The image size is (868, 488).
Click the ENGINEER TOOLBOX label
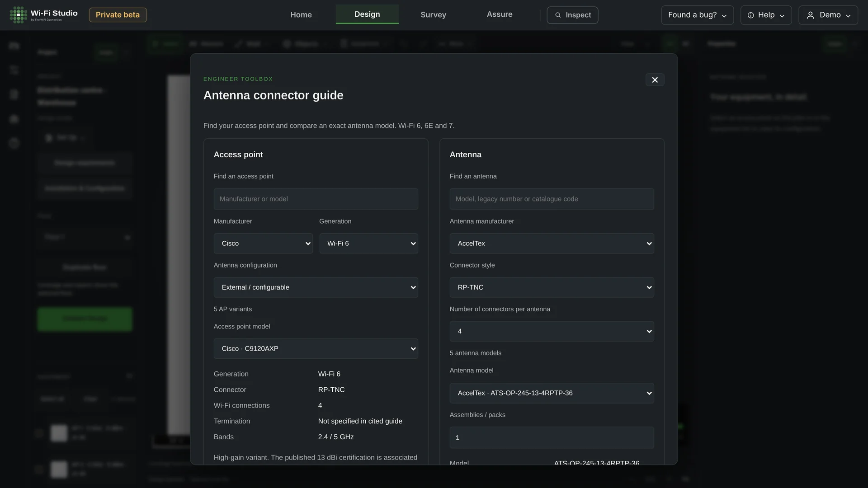(x=238, y=79)
